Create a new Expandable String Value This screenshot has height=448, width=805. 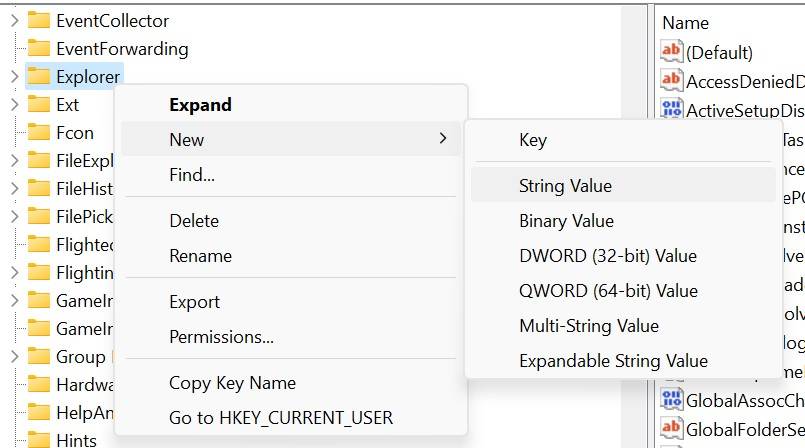tap(623, 360)
